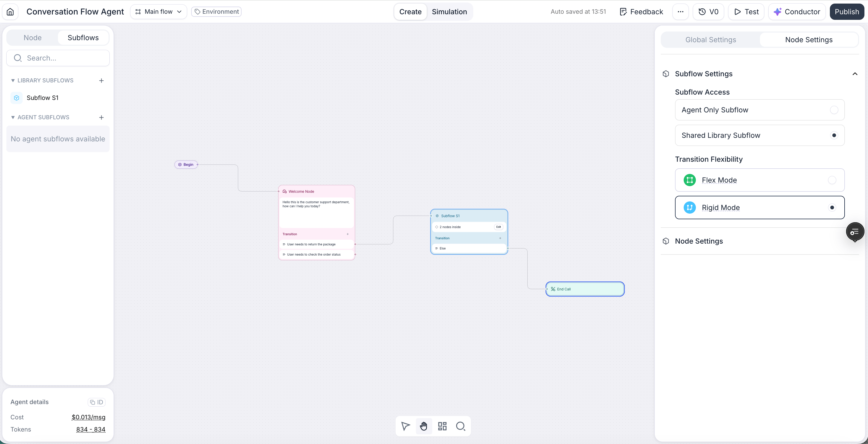Add a new library subflow
This screenshot has width=868, height=444.
[101, 81]
